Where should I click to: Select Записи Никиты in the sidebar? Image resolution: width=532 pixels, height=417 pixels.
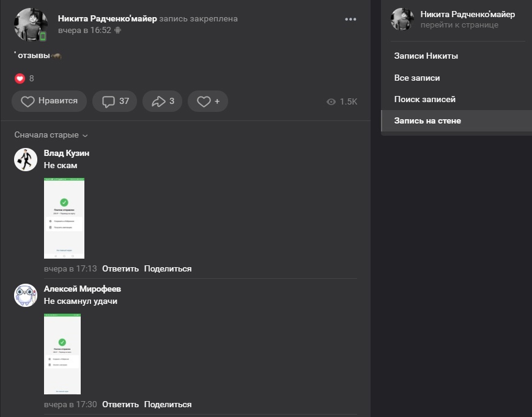[x=426, y=56]
